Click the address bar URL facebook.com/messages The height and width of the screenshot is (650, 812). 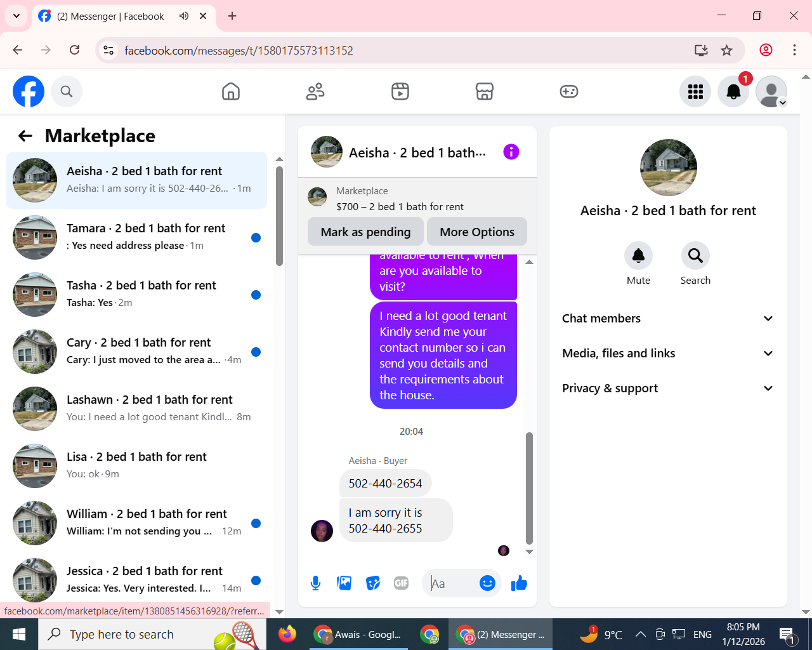tap(239, 51)
